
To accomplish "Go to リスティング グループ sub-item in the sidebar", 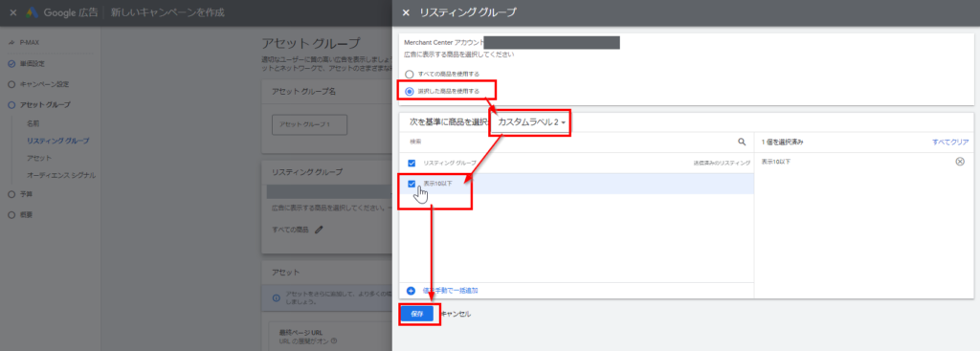I will tap(58, 142).
